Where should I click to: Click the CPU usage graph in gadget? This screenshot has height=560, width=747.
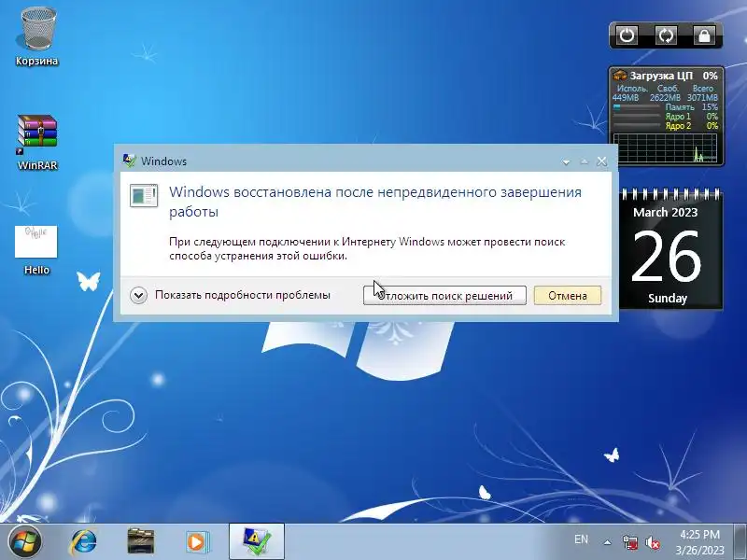[665, 147]
